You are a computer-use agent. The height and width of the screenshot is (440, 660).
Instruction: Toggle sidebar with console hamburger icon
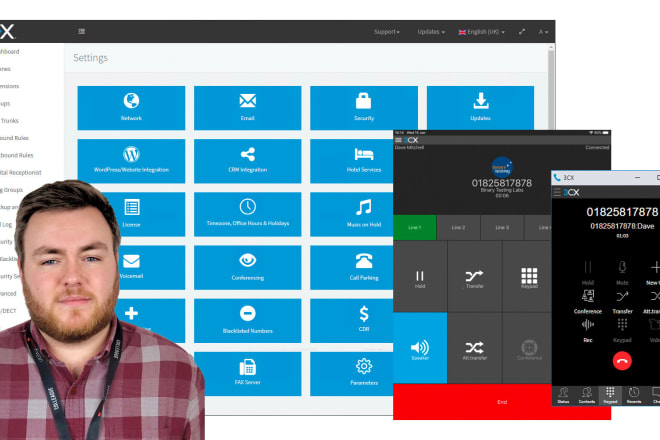click(x=82, y=31)
